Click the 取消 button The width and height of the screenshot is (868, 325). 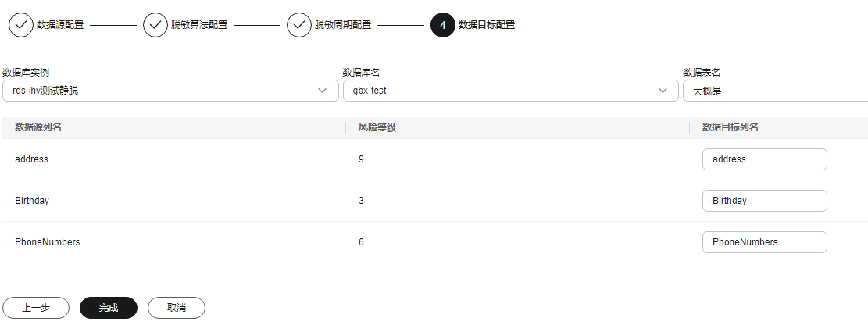tap(177, 308)
